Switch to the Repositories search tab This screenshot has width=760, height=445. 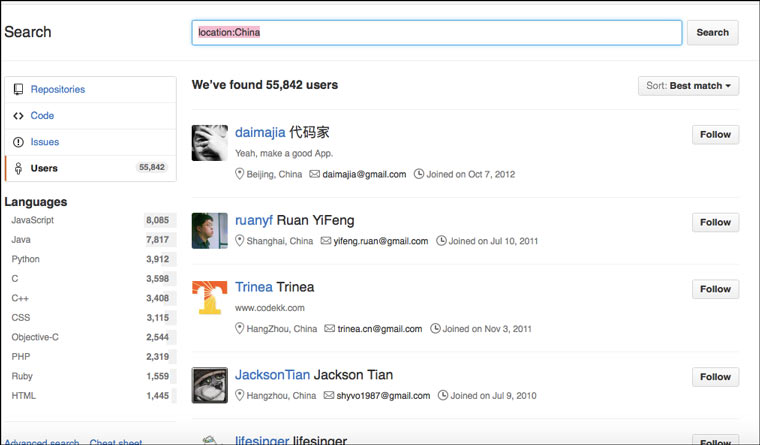pos(57,89)
